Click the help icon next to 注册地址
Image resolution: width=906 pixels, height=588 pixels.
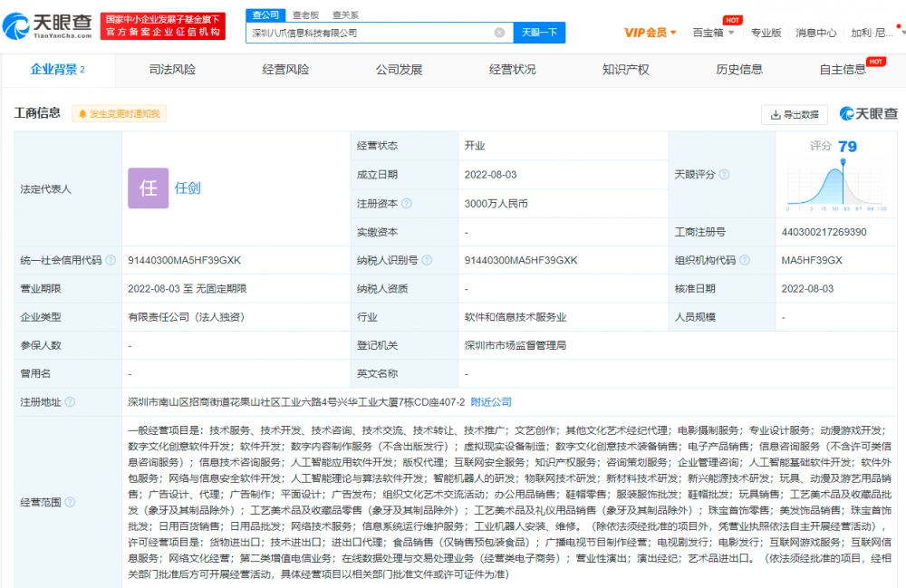(x=70, y=402)
